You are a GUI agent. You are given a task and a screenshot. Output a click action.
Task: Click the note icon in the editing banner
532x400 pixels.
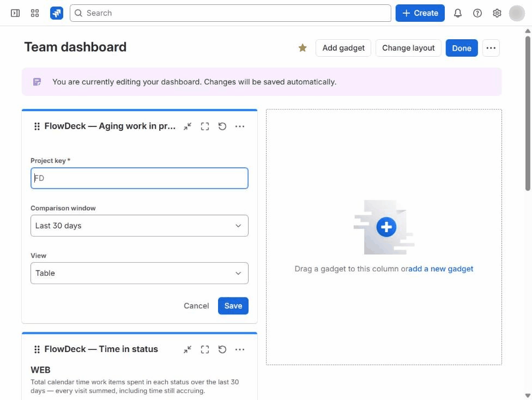click(x=37, y=82)
